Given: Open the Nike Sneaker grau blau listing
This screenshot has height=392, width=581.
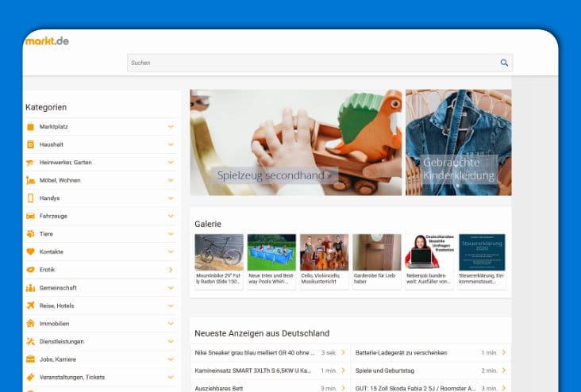Looking at the screenshot, I should pyautogui.click(x=254, y=352).
